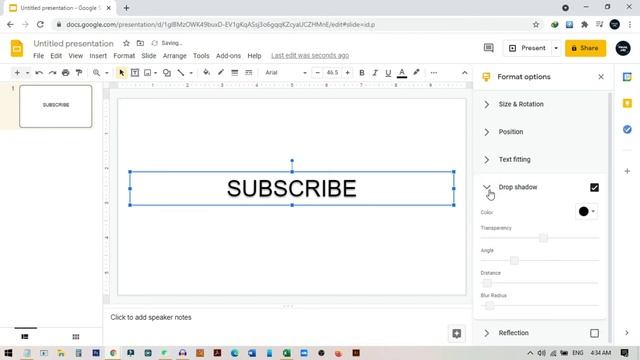Open the Format menu
640x360 pixels.
coord(124,56)
